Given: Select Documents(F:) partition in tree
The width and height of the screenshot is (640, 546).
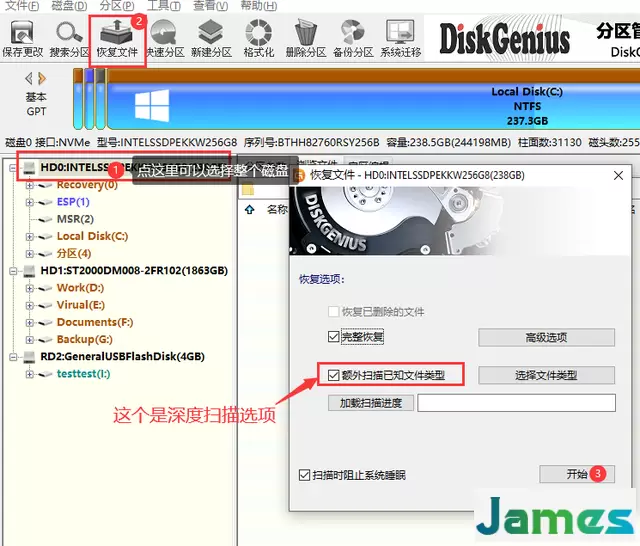Looking at the screenshot, I should pos(95,322).
